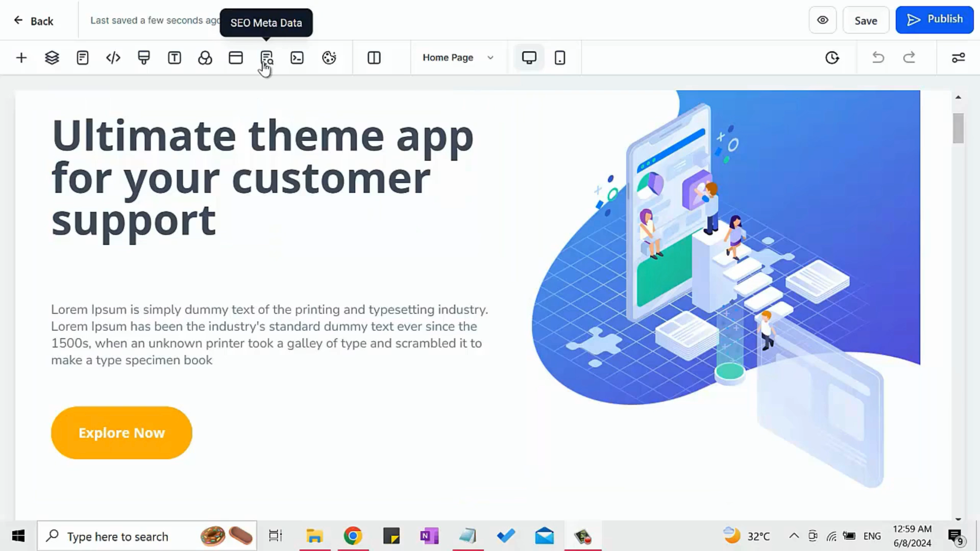
Task: Open File Explorer from taskbar
Action: click(x=314, y=536)
